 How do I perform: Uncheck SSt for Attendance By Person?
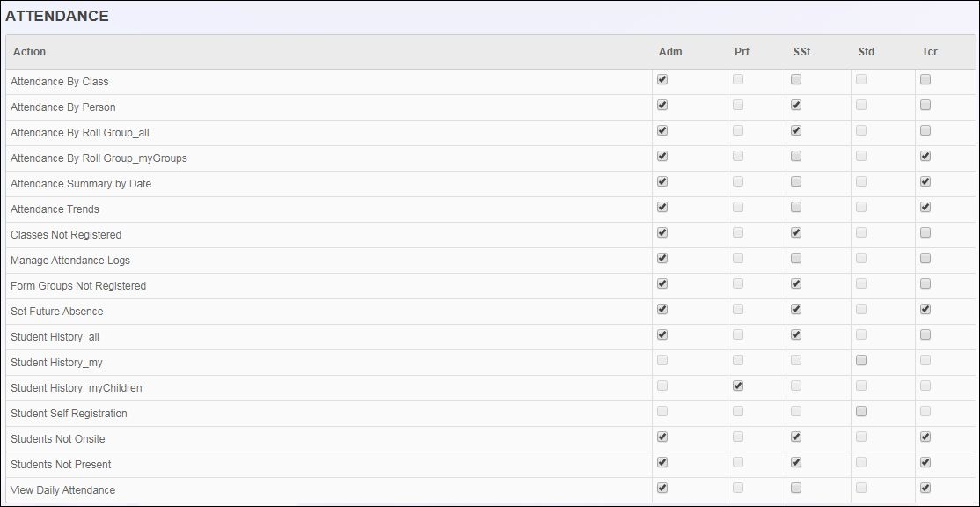795,105
